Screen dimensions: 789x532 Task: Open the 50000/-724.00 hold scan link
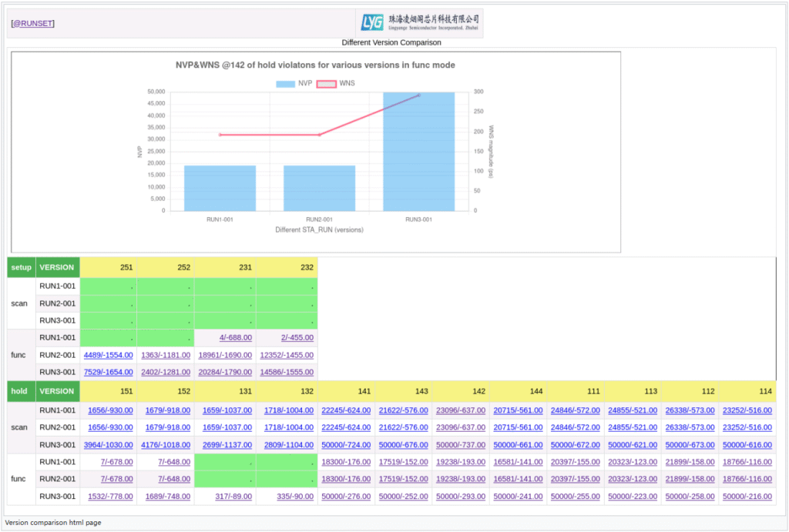click(x=345, y=444)
